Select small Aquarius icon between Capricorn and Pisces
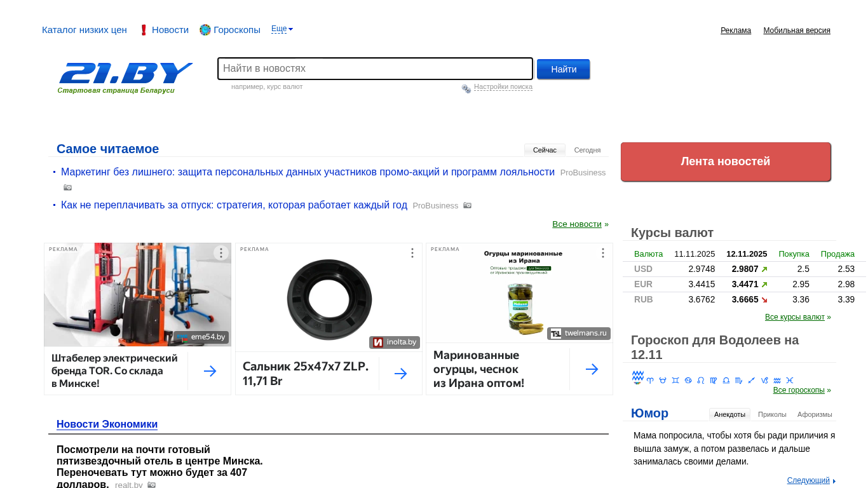The height and width of the screenshot is (488, 868). click(777, 380)
